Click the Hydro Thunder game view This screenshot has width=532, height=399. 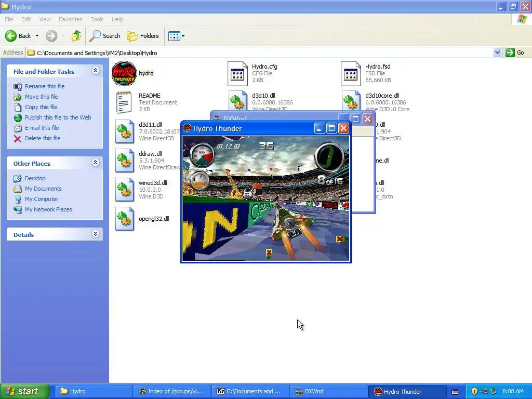point(265,198)
